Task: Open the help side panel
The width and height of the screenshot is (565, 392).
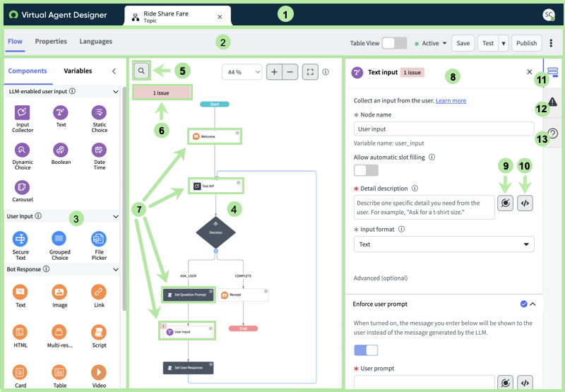Action: pyautogui.click(x=552, y=133)
